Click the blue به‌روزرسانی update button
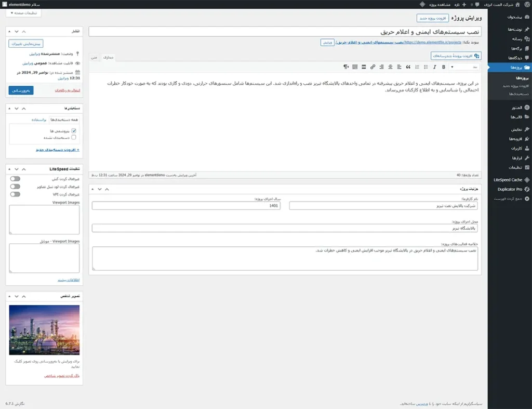 click(21, 90)
